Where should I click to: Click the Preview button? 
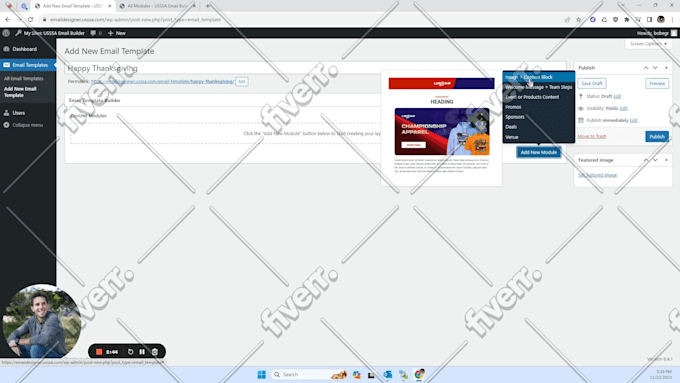coord(657,83)
